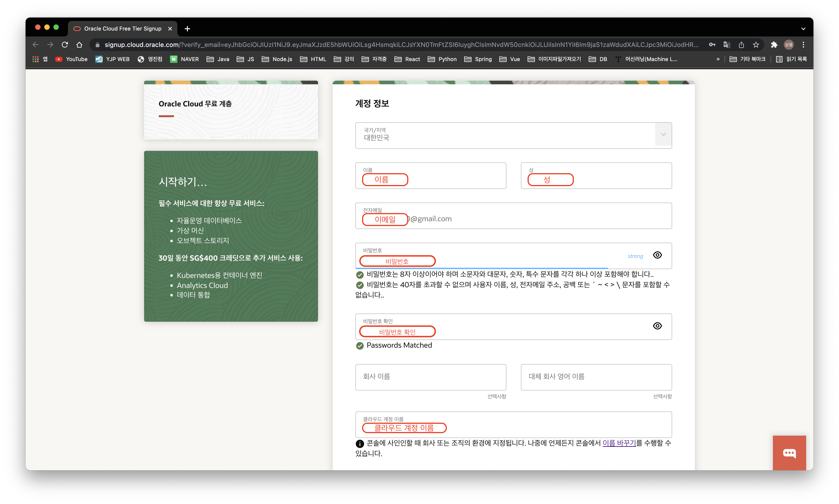Open the Java bookmarks folder
The height and width of the screenshot is (504, 839).
click(218, 59)
